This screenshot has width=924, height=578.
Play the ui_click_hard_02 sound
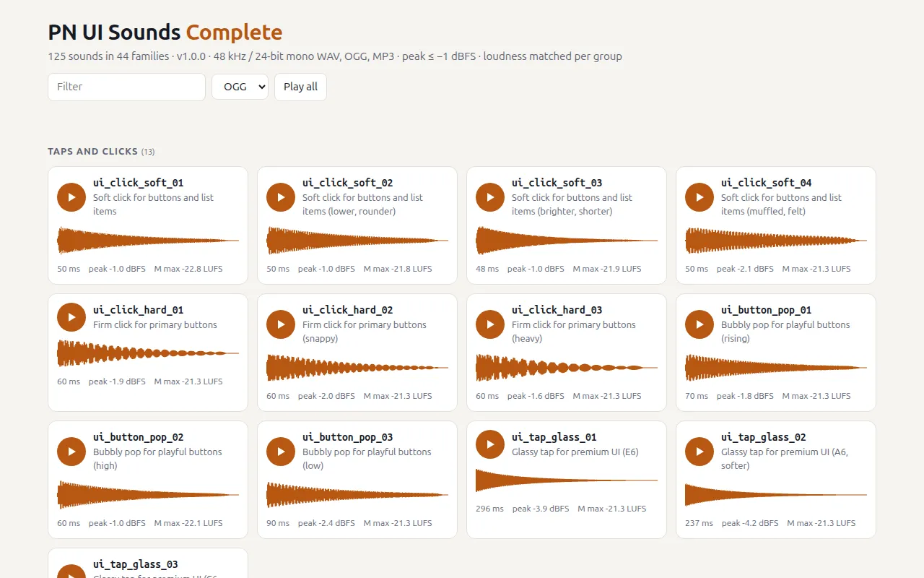281,324
